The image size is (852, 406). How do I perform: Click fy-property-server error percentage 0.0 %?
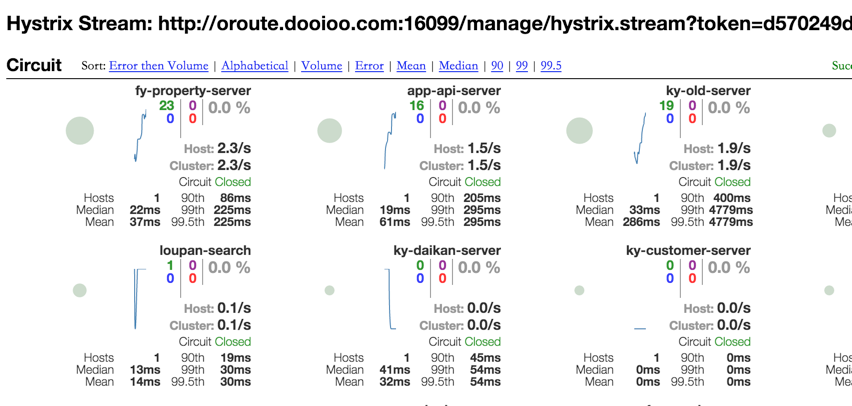tap(229, 108)
